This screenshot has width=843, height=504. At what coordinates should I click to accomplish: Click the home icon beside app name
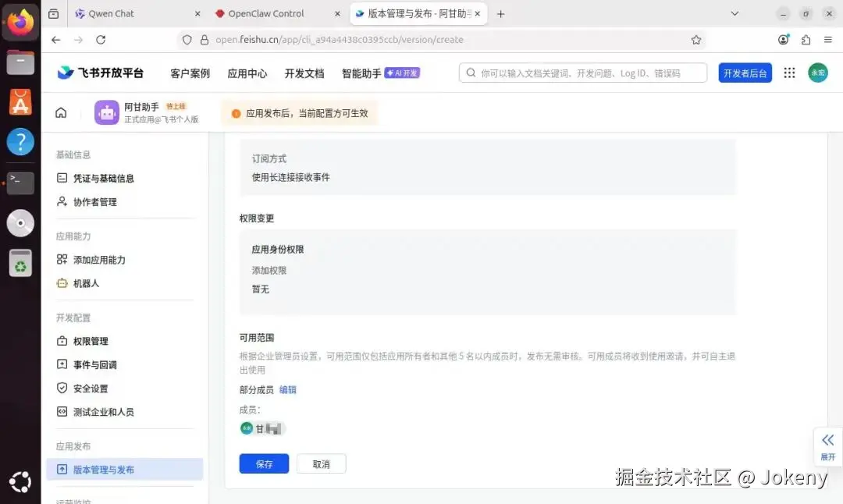coord(62,113)
